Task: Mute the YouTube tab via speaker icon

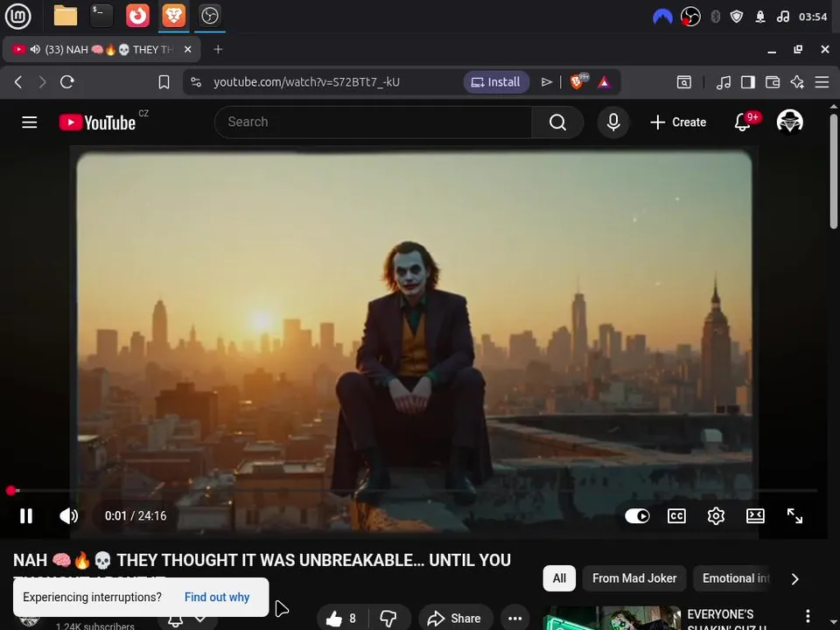Action: point(35,49)
